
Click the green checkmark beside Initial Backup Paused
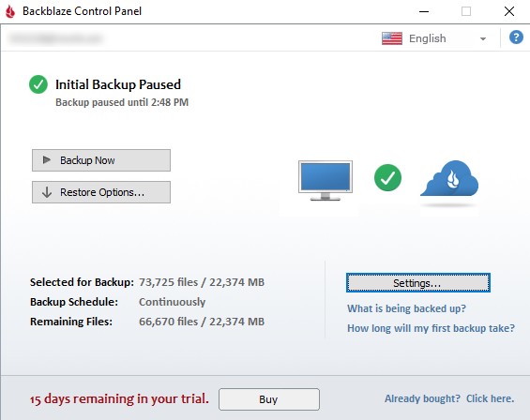[38, 84]
